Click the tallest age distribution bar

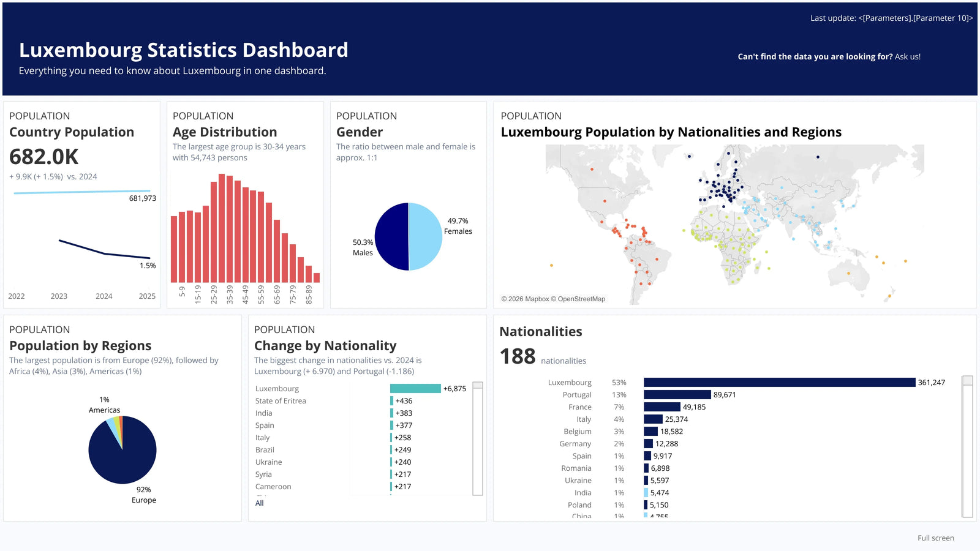pos(222,228)
